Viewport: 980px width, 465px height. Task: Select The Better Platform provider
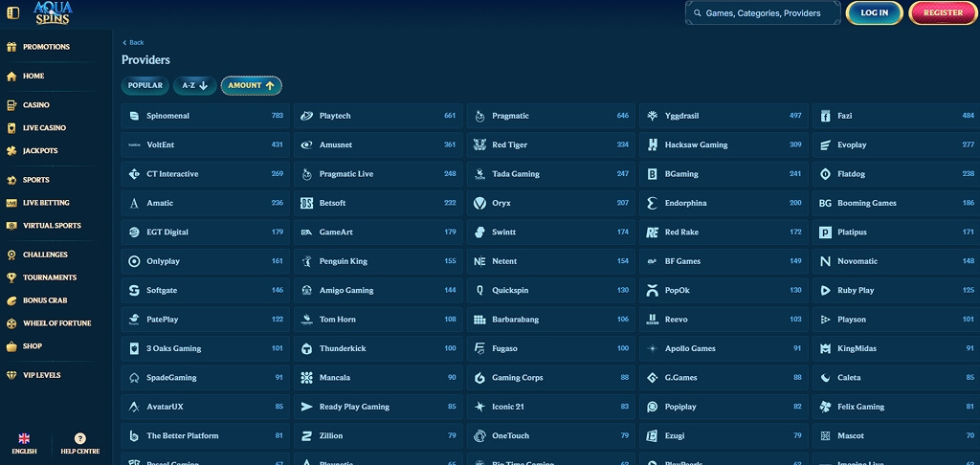205,436
